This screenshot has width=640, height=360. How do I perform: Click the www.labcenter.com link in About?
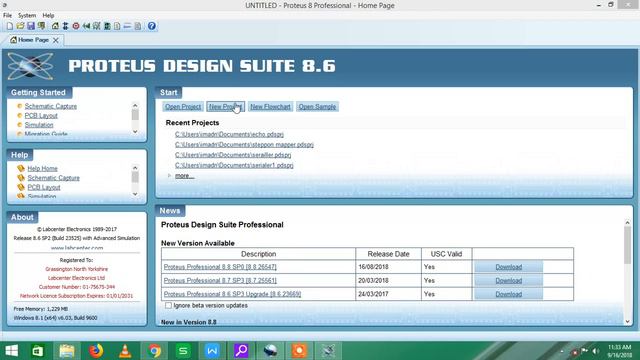(77, 248)
